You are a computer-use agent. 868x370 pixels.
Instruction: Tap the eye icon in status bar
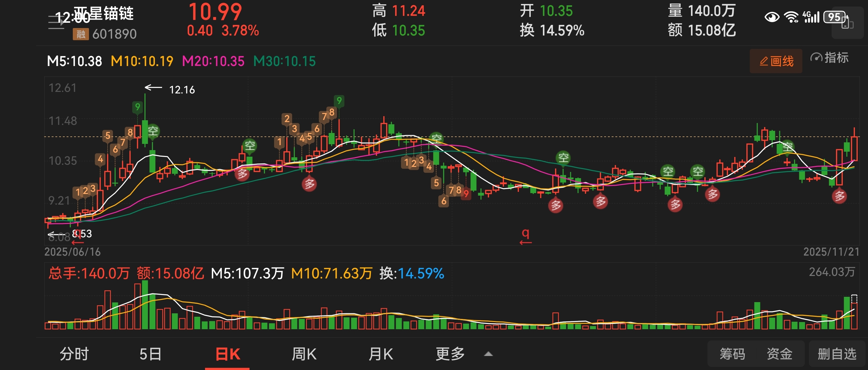click(772, 17)
